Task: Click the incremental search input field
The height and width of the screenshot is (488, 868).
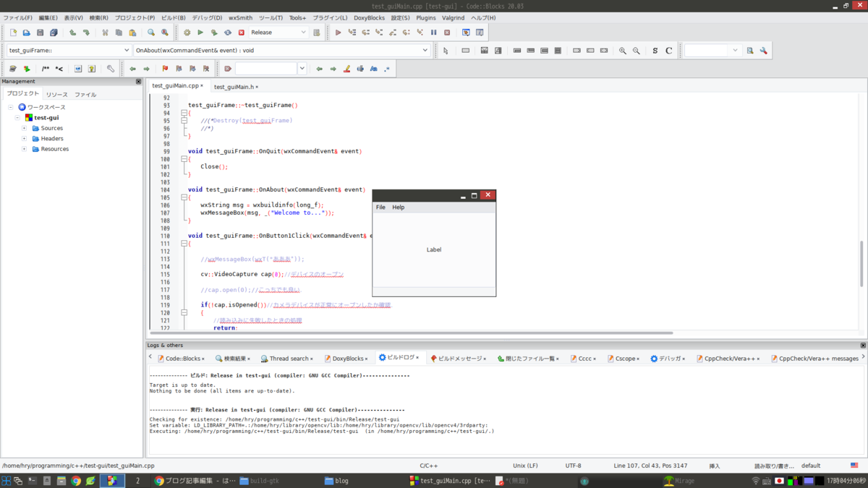Action: coord(264,68)
